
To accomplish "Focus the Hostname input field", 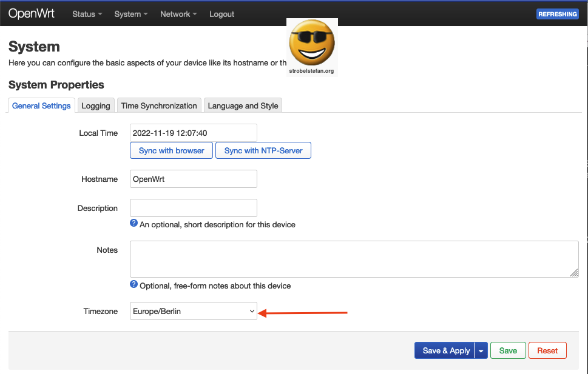I will 194,179.
